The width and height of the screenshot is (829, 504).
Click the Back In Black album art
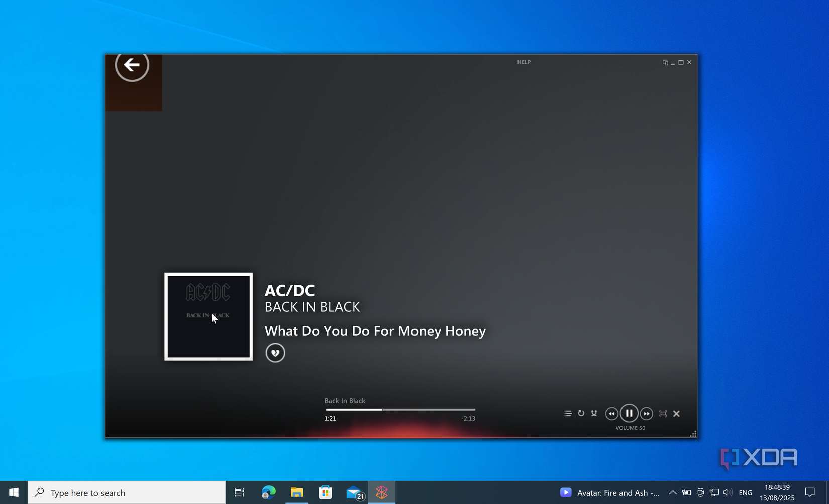(x=208, y=316)
